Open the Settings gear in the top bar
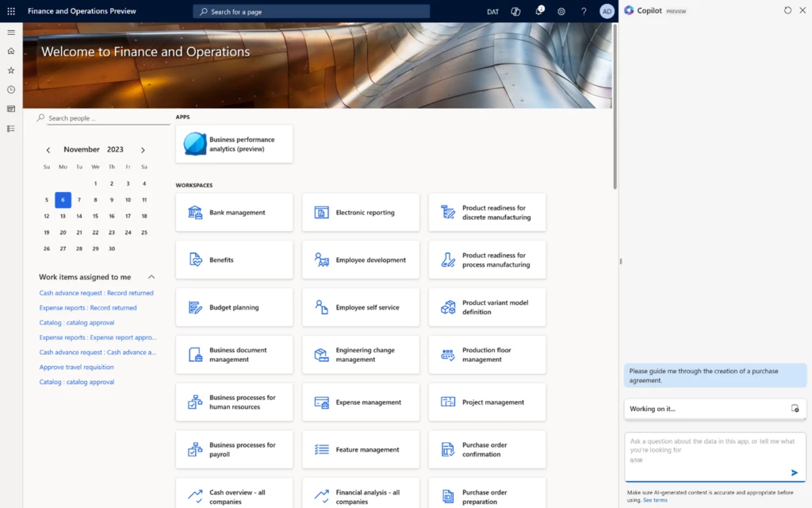This screenshot has width=812, height=508. coord(561,12)
